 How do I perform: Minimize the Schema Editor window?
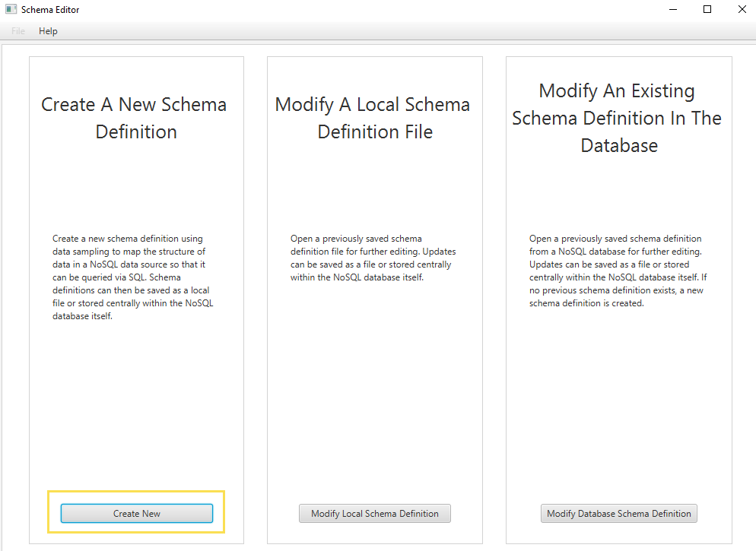[x=674, y=10]
